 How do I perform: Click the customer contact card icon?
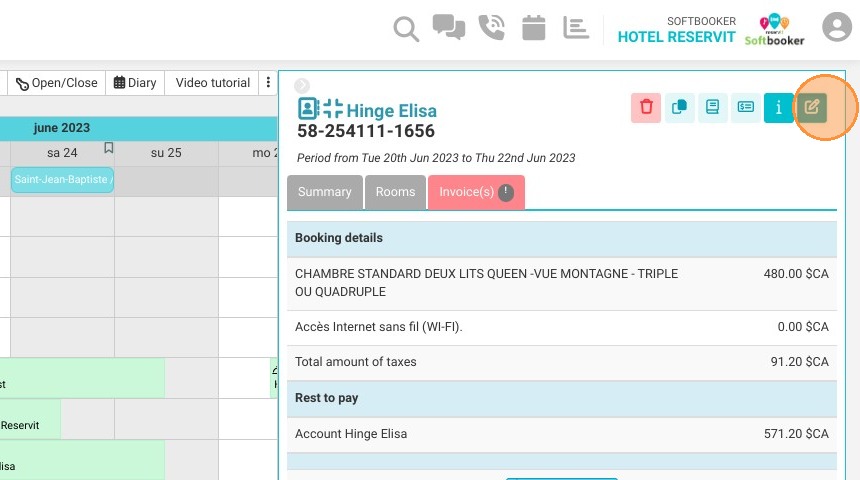[308, 109]
